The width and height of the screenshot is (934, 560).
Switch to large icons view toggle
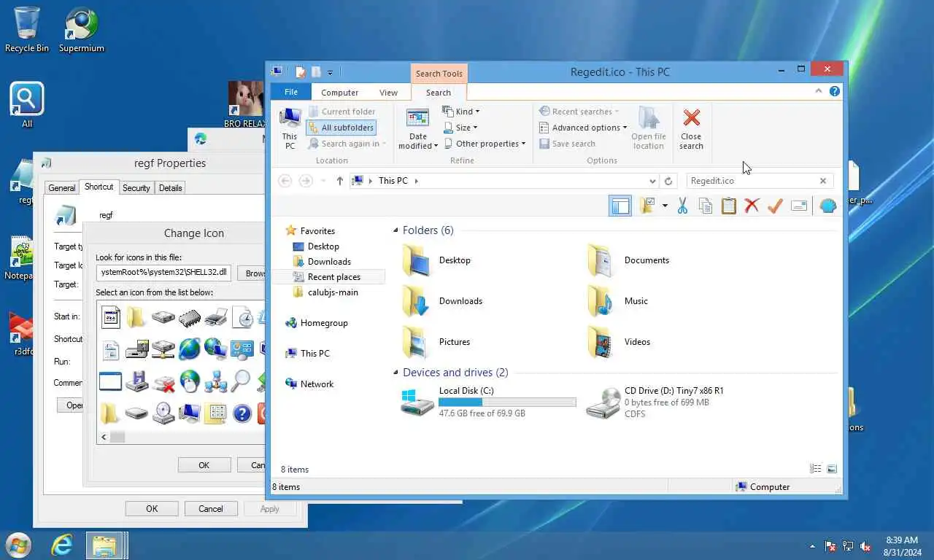coord(832,469)
